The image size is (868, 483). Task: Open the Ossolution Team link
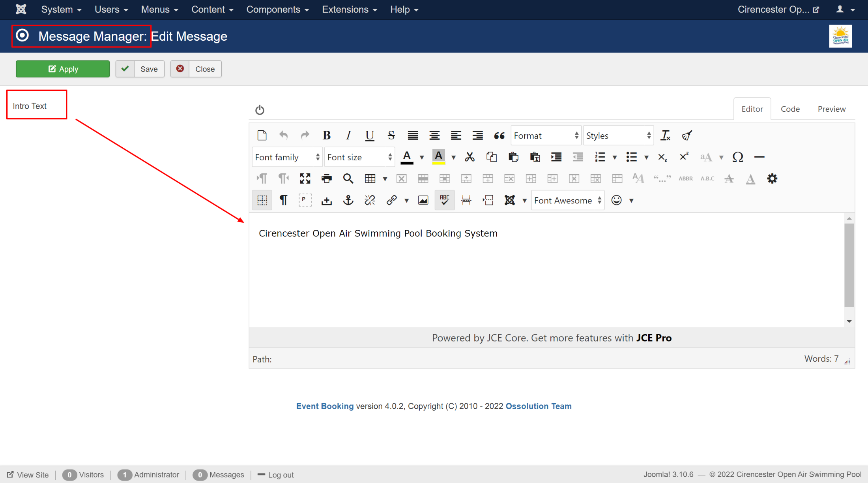[x=538, y=406]
